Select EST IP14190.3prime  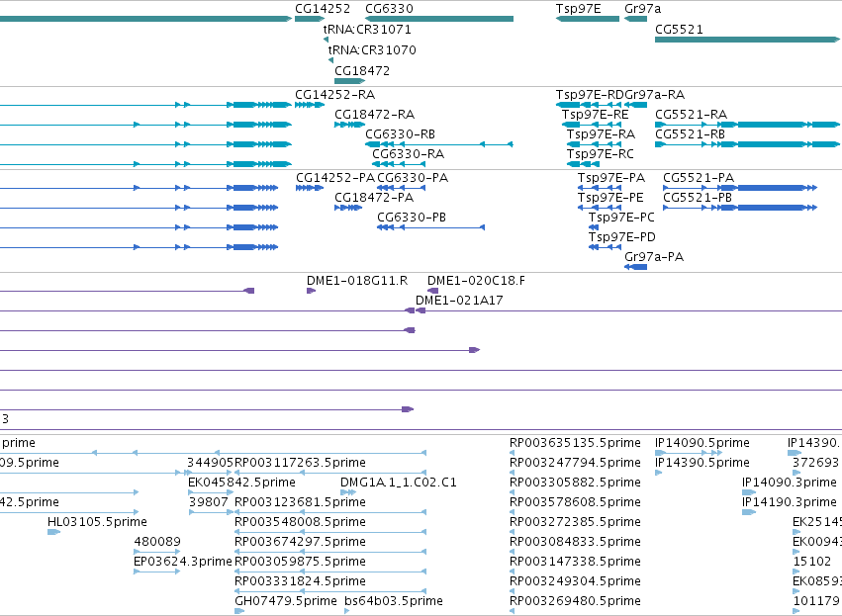click(790, 502)
